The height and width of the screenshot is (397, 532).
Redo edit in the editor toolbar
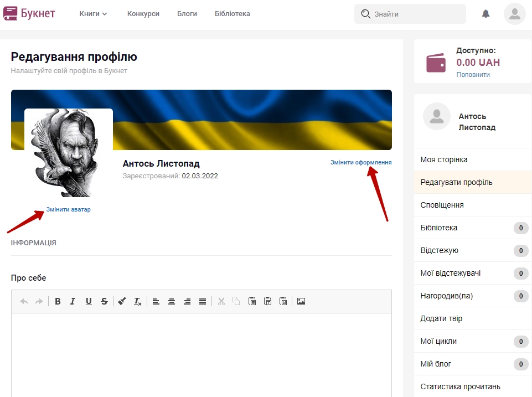click(x=39, y=301)
